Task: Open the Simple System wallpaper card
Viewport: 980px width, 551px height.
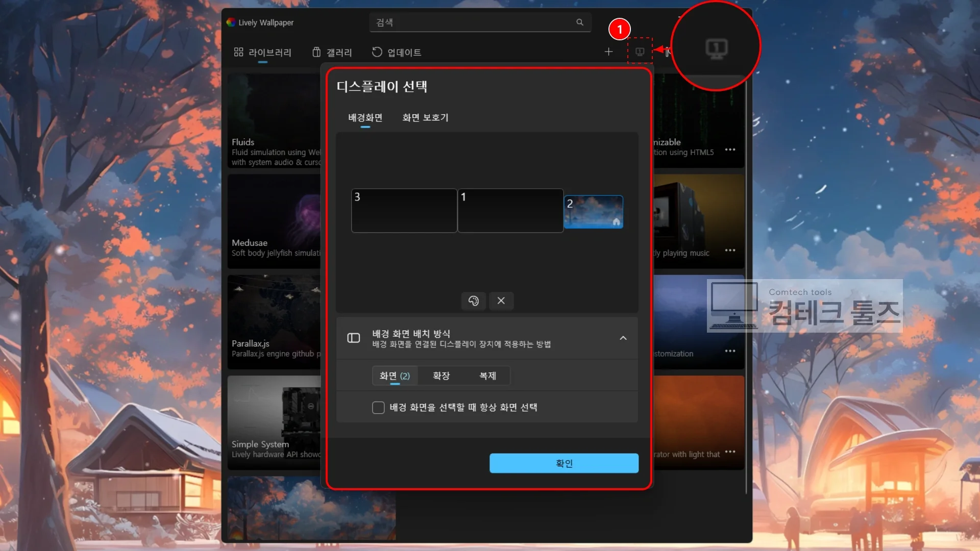Action: tap(274, 422)
